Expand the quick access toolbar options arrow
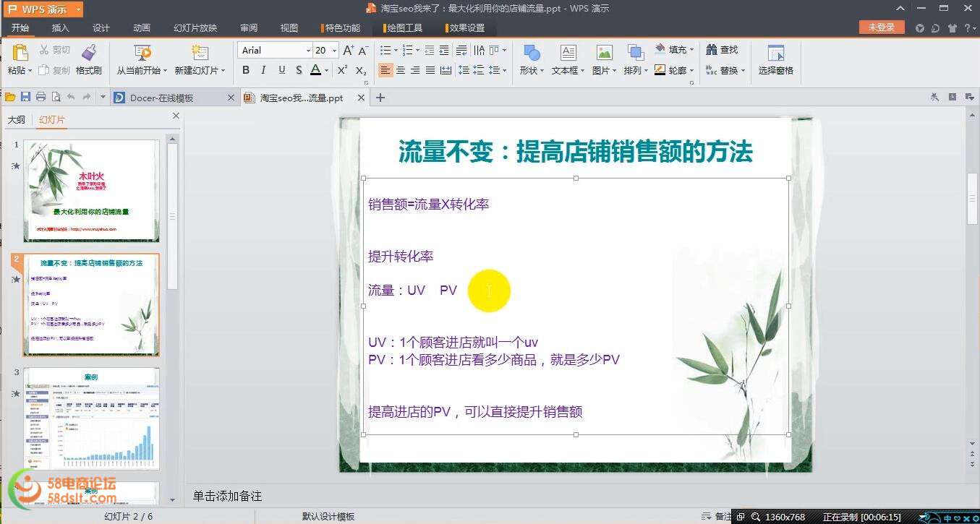 tap(103, 97)
